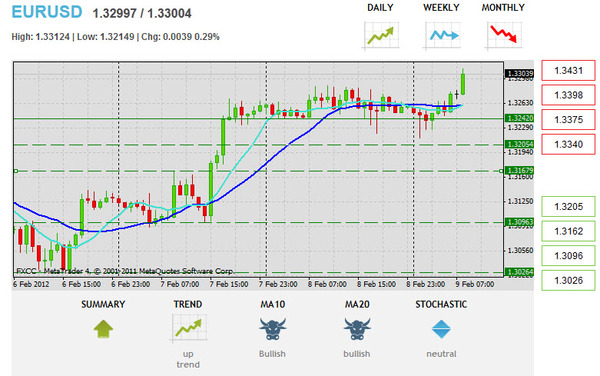Viewport: 600px width, 376px height.
Task: Click the 7 Feb 23:00 time axis label
Action: coord(278,284)
